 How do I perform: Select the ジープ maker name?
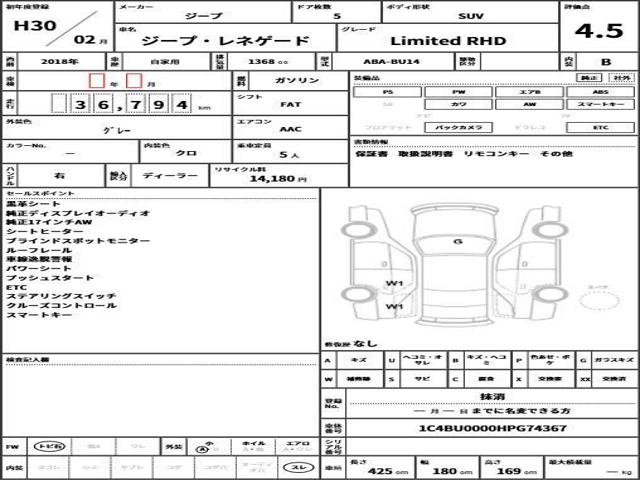[204, 16]
